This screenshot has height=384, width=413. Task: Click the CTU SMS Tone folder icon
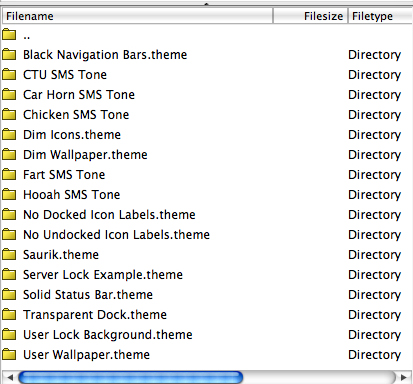pyautogui.click(x=9, y=74)
